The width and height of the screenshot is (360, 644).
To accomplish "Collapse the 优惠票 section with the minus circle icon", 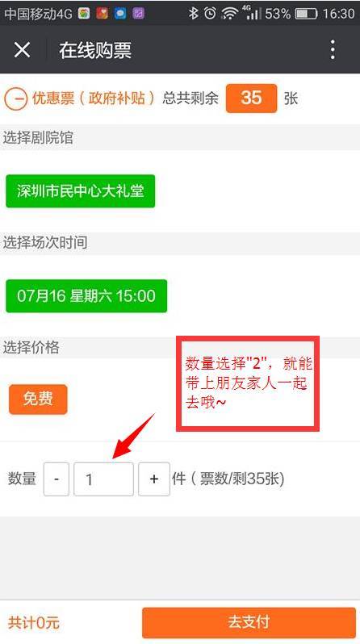I will pyautogui.click(x=15, y=99).
